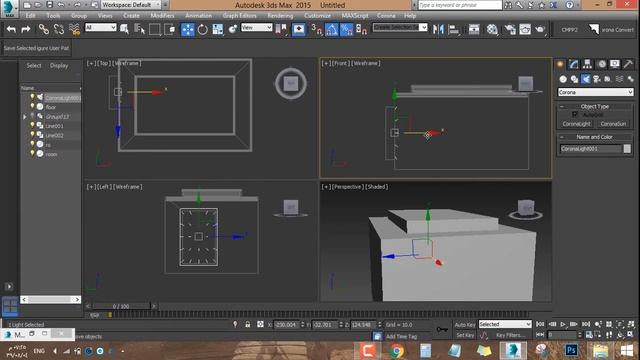Click the CoronaLight object button
This screenshot has height=360, width=640.
pyautogui.click(x=576, y=124)
